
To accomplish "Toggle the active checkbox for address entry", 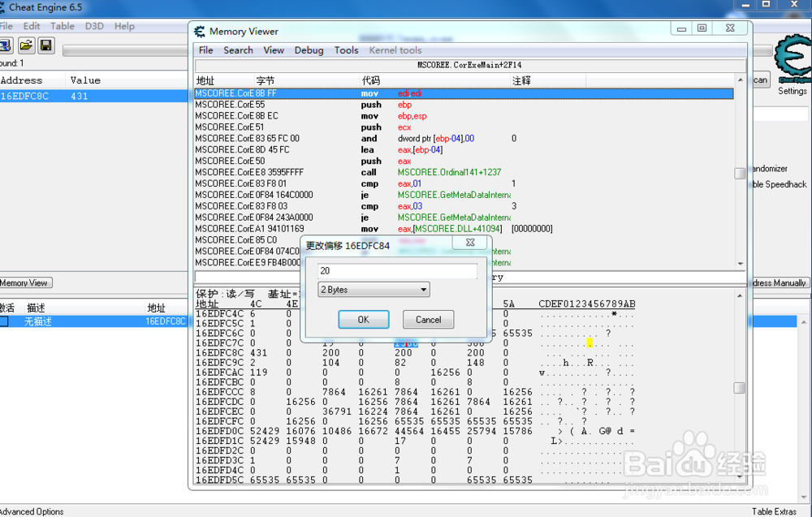I will point(4,321).
